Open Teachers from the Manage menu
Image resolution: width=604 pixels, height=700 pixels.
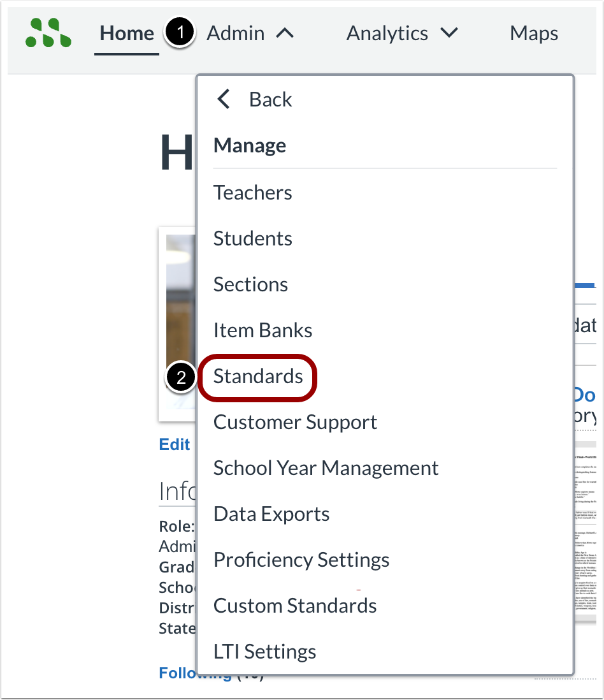point(252,193)
